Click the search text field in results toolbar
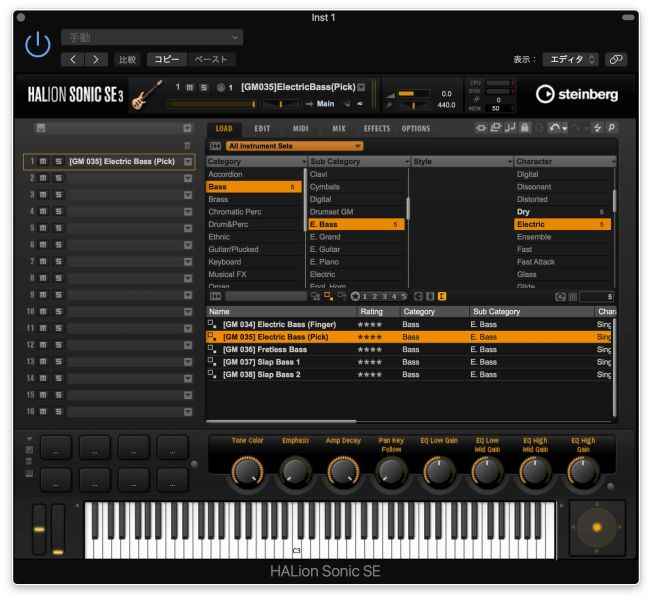 266,296
